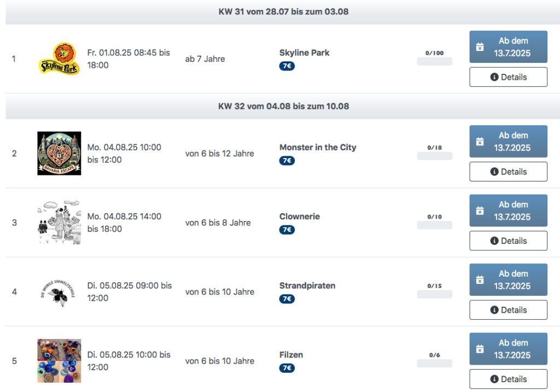The width and height of the screenshot is (560, 392).
Task: Click the Skyline Park event title
Action: point(304,53)
